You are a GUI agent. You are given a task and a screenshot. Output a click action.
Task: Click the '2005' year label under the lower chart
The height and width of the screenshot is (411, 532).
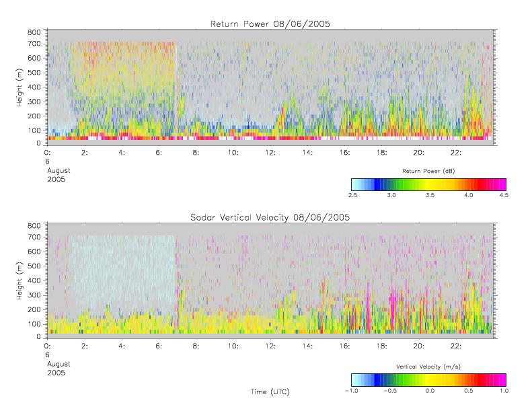click(x=56, y=373)
